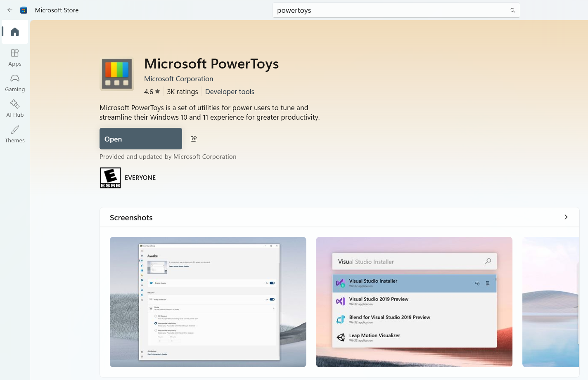Click the ESRB EVERYONE rating icon

(110, 177)
